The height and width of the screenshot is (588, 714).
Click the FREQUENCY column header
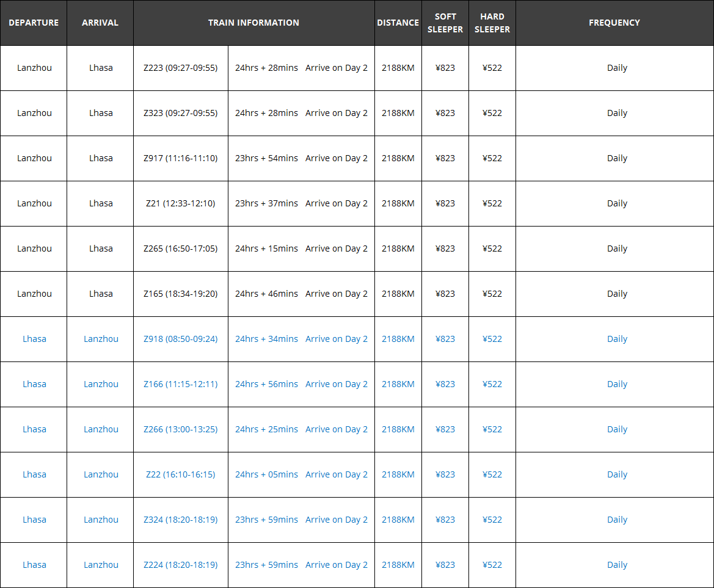pos(614,23)
